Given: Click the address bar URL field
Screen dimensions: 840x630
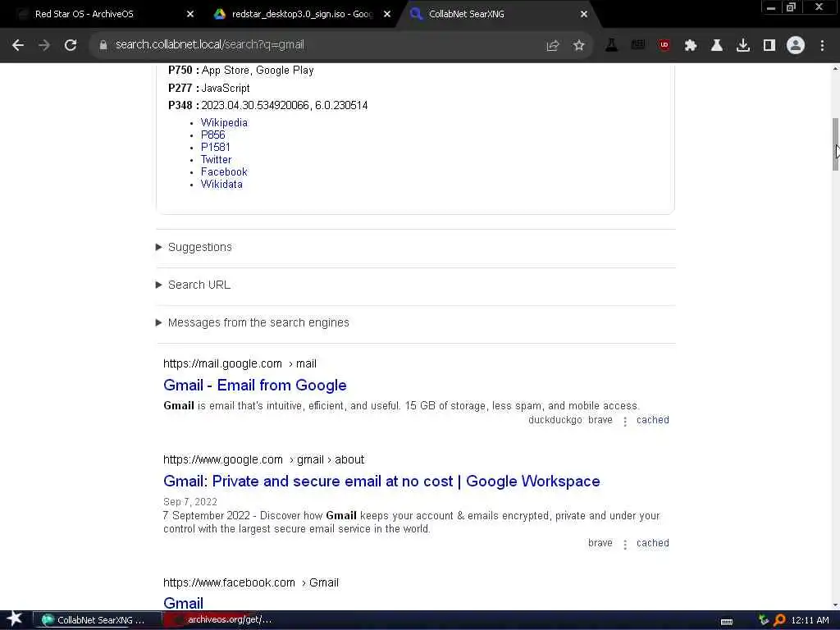Looking at the screenshot, I should [x=322, y=45].
